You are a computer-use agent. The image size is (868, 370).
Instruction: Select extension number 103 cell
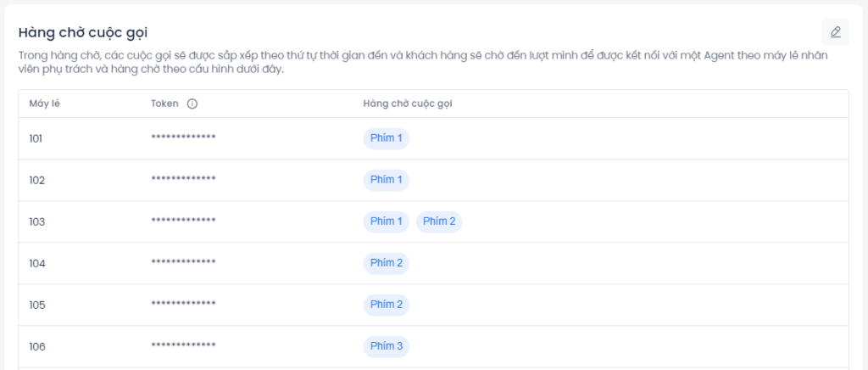[36, 221]
